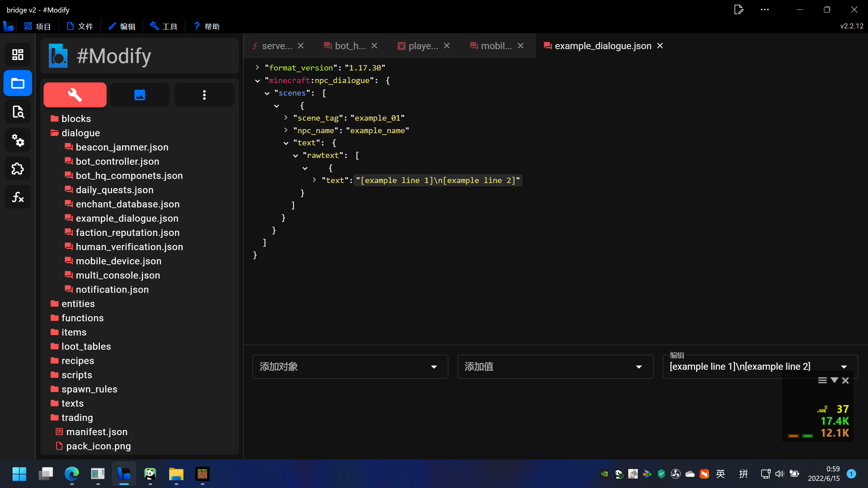Select the file search icon in the sidebar
868x488 pixels.
18,111
